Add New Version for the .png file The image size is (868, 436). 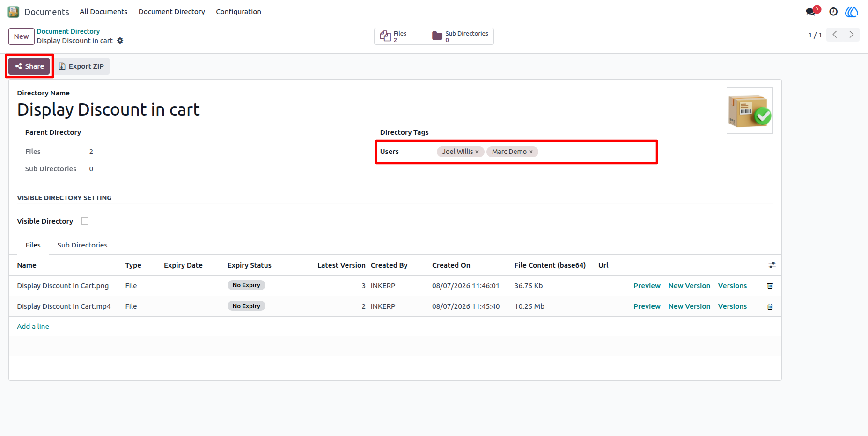coord(689,286)
